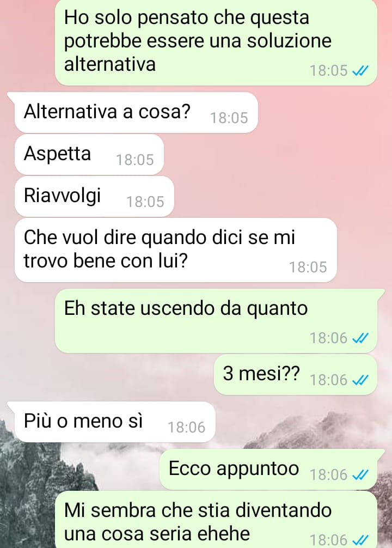Tap the blue ticks beside '3 mesi??'
The height and width of the screenshot is (548, 392).
click(x=360, y=380)
